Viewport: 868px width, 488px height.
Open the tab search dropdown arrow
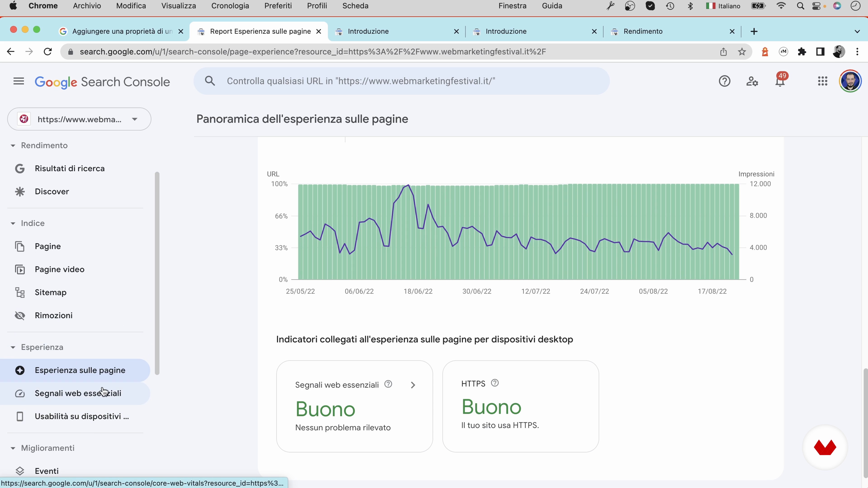point(857,31)
